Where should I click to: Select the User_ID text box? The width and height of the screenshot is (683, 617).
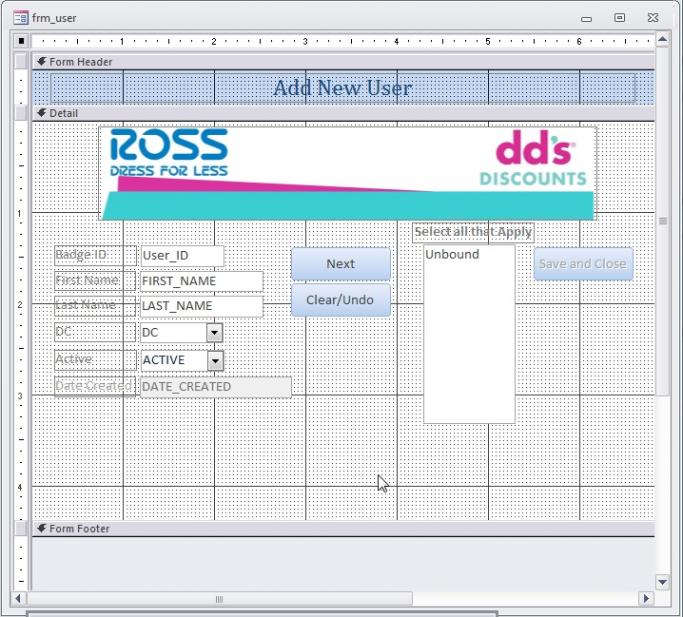182,256
